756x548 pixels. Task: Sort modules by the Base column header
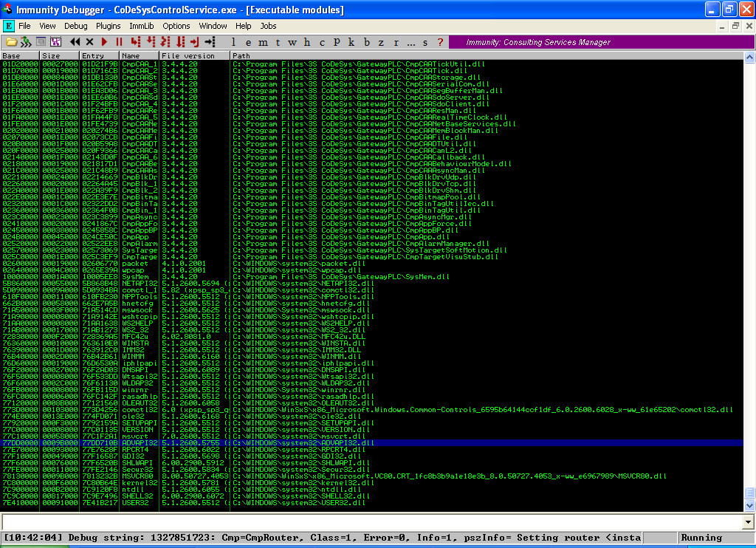20,55
